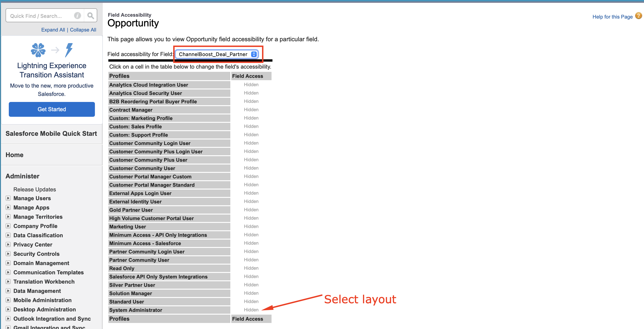Viewport: 644px width, 329px height.
Task: Click Hidden cell for Standard User
Action: tap(251, 301)
